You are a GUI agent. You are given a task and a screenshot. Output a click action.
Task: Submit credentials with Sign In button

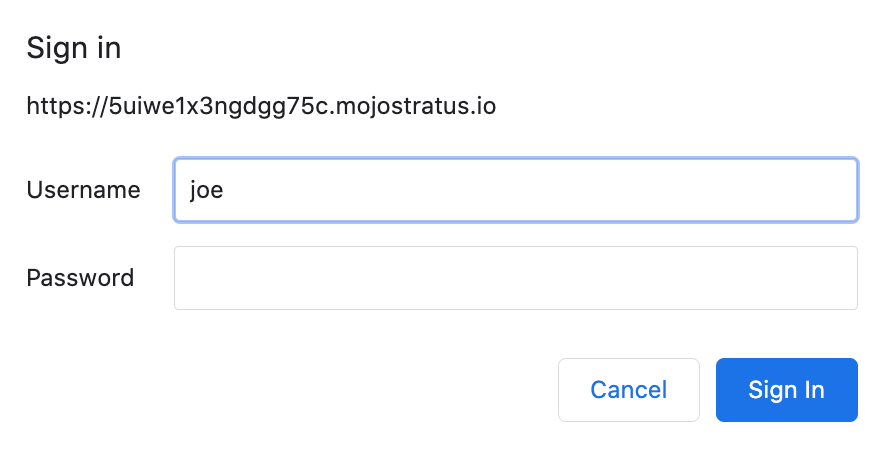[x=786, y=390]
